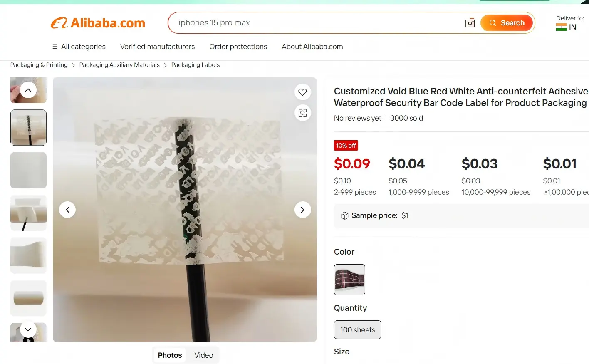
Task: Switch to the Photos view
Action: pos(170,355)
